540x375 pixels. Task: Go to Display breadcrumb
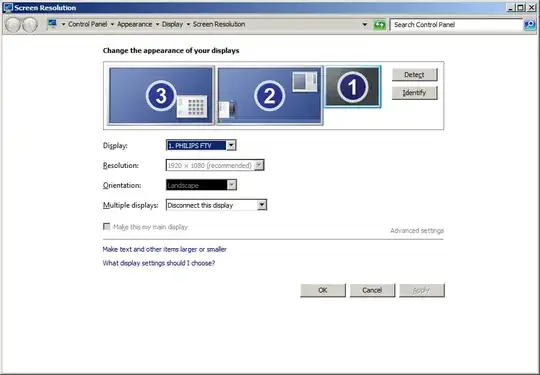click(173, 24)
